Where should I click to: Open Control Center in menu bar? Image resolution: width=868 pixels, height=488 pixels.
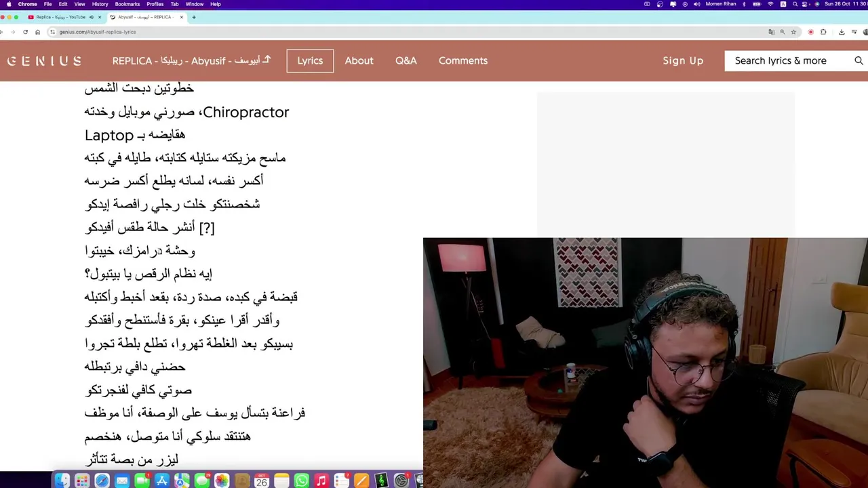click(805, 4)
